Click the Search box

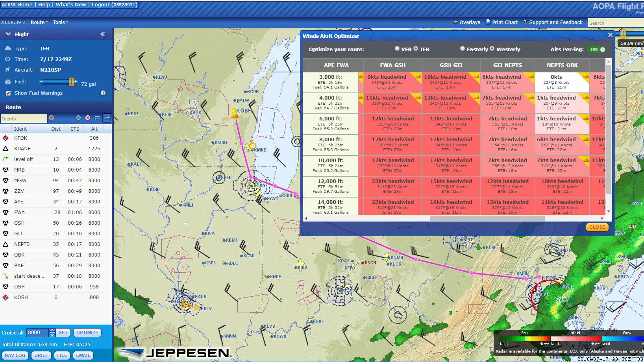pyautogui.click(x=616, y=23)
